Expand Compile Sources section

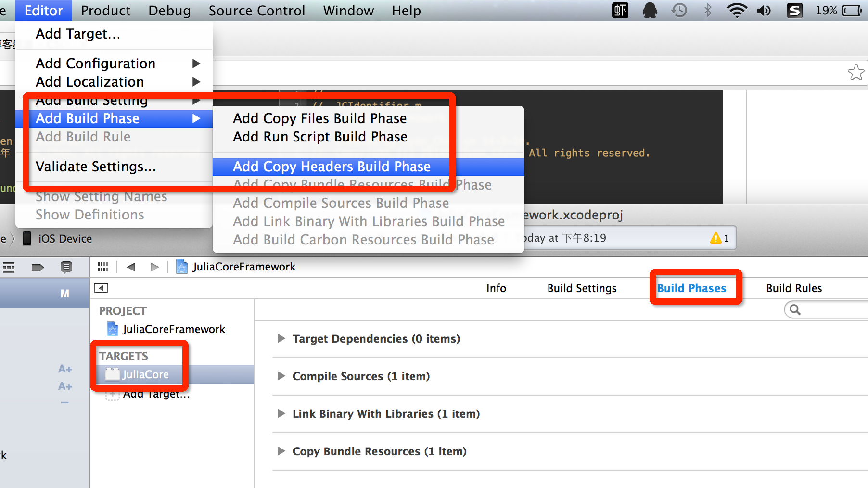pos(281,376)
